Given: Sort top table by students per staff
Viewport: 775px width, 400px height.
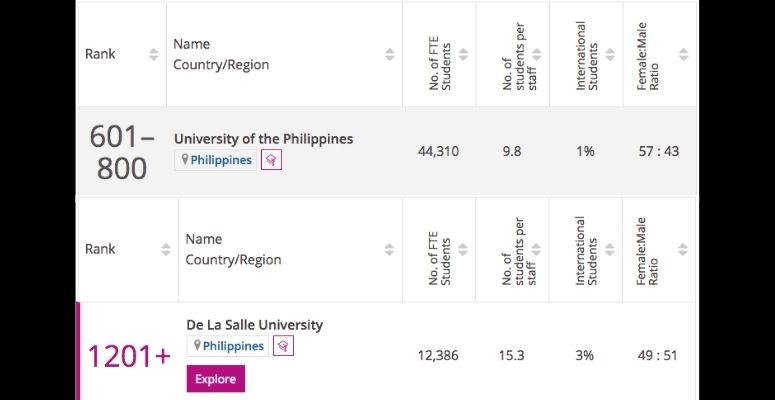Looking at the screenshot, I should click(536, 55).
